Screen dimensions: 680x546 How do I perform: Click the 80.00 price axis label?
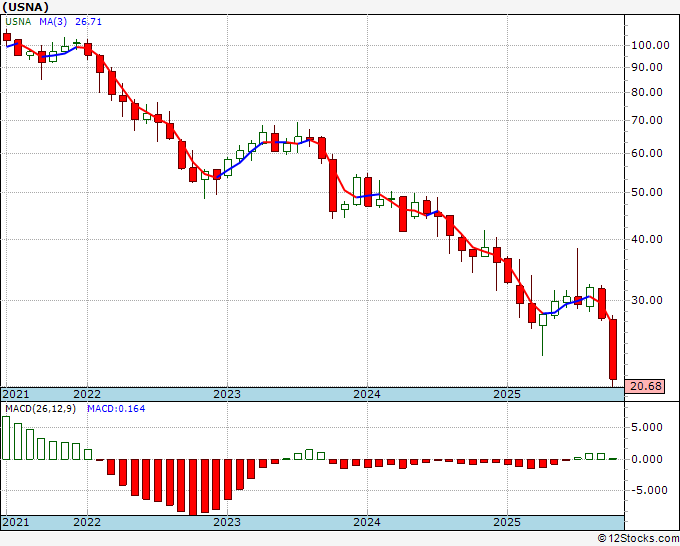[647, 92]
